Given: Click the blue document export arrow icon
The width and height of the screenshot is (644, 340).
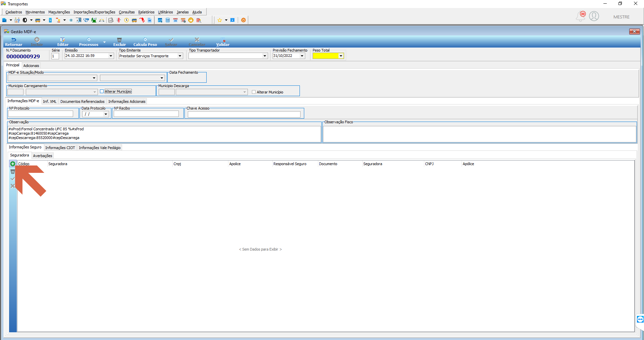Looking at the screenshot, I should point(150,20).
